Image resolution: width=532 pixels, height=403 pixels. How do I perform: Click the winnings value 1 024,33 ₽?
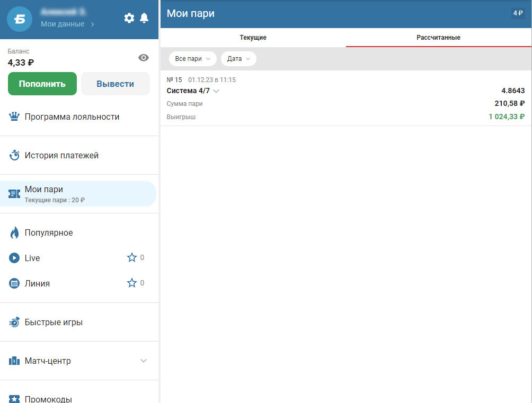click(x=507, y=117)
